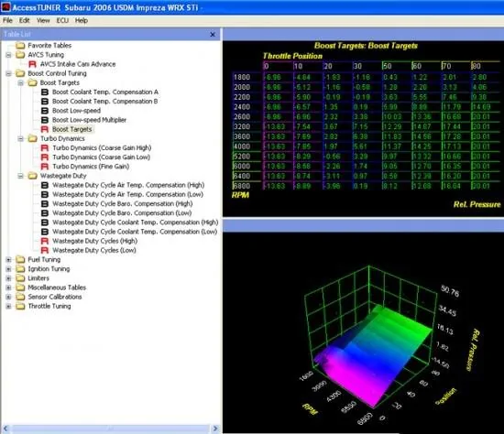
Task: Expand the Limiters tree node
Action: click(8, 278)
